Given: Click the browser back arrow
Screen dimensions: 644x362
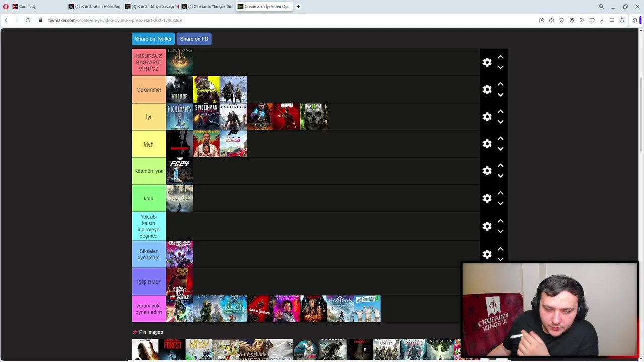Looking at the screenshot, I should [x=6, y=20].
